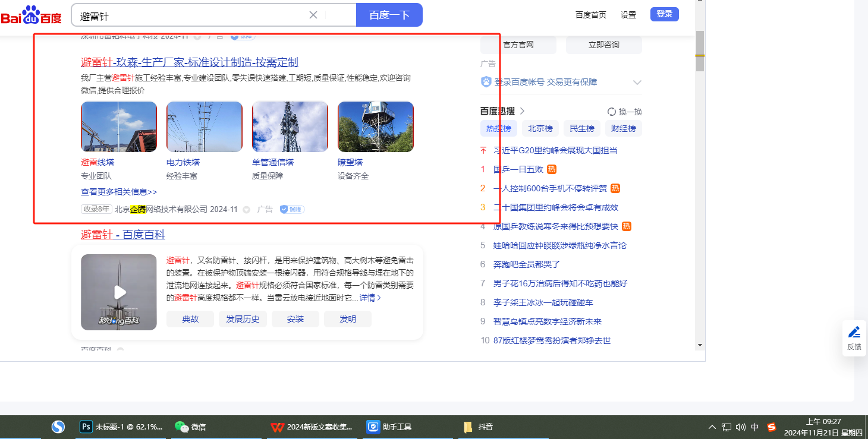Open the 反馈 feedback pencil icon
Screen dimensions: 868x439
pos(854,332)
